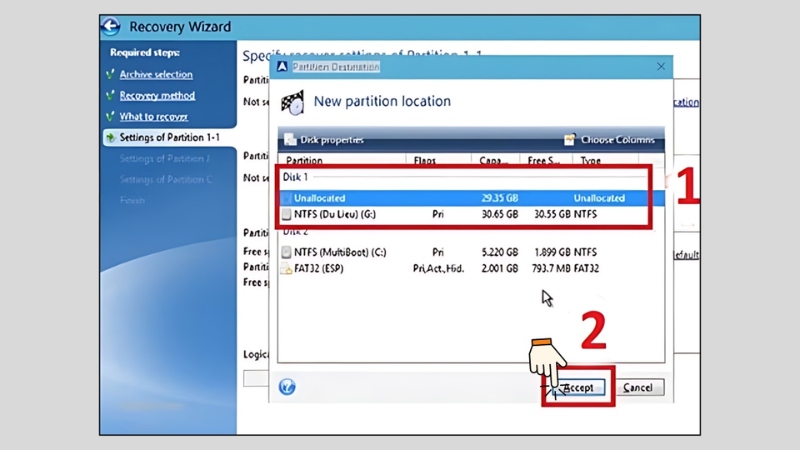Jump to the What to recover step

tap(153, 117)
